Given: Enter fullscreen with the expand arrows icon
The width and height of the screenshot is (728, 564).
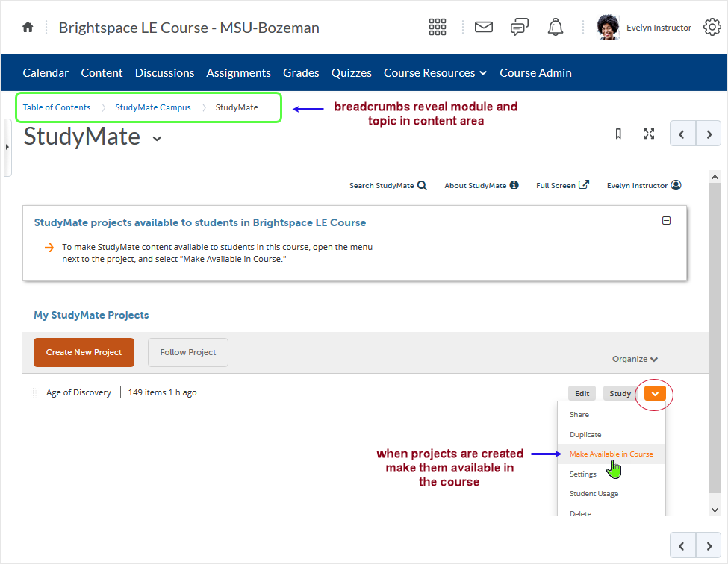Looking at the screenshot, I should coord(649,134).
